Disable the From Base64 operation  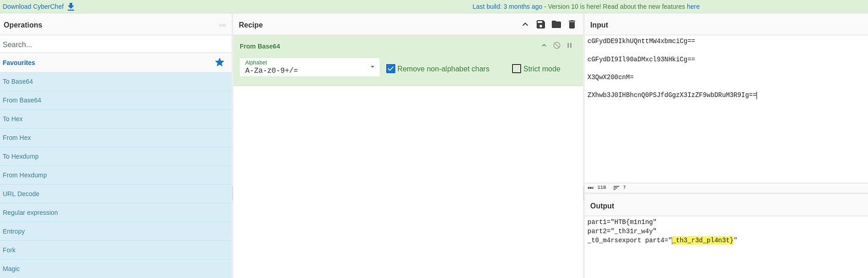pyautogui.click(x=557, y=45)
